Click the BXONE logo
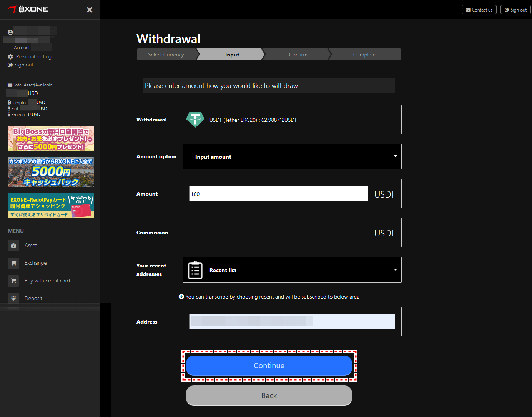 pos(28,9)
